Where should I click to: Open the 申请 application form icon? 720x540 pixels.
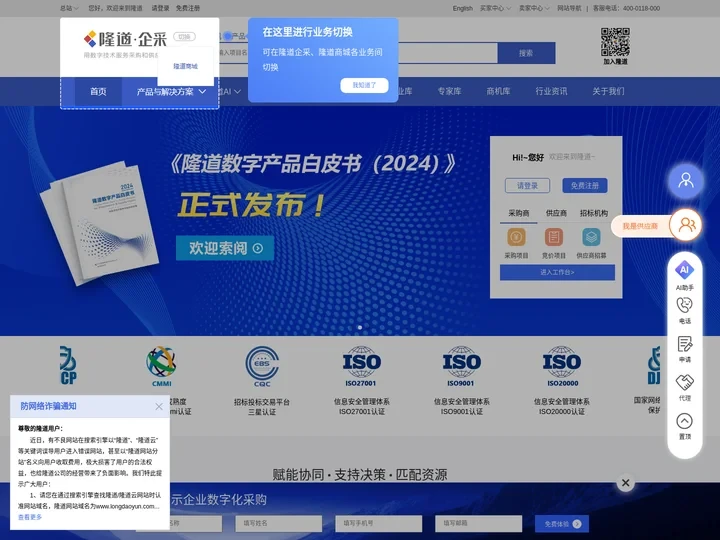684,344
